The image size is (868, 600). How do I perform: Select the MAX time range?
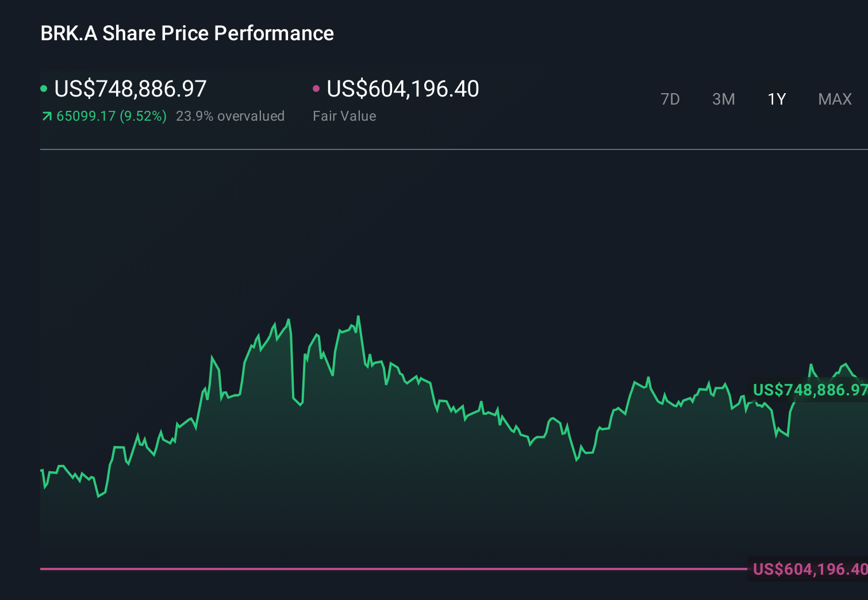(834, 99)
